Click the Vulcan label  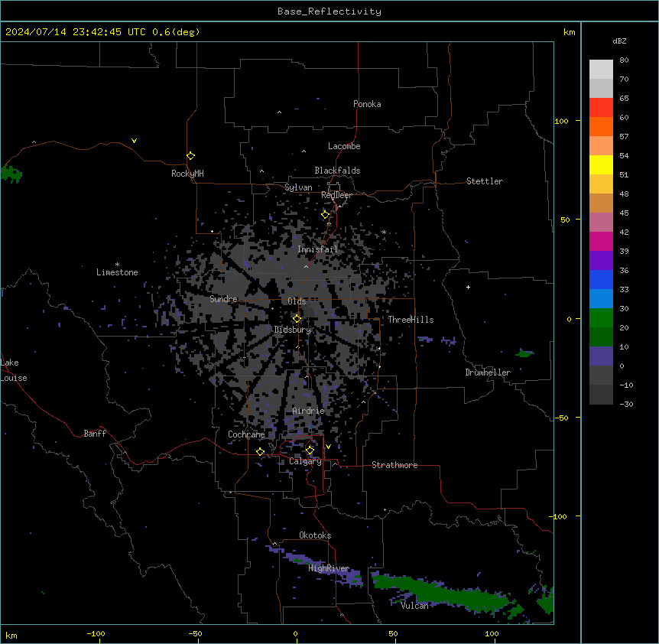click(x=414, y=606)
